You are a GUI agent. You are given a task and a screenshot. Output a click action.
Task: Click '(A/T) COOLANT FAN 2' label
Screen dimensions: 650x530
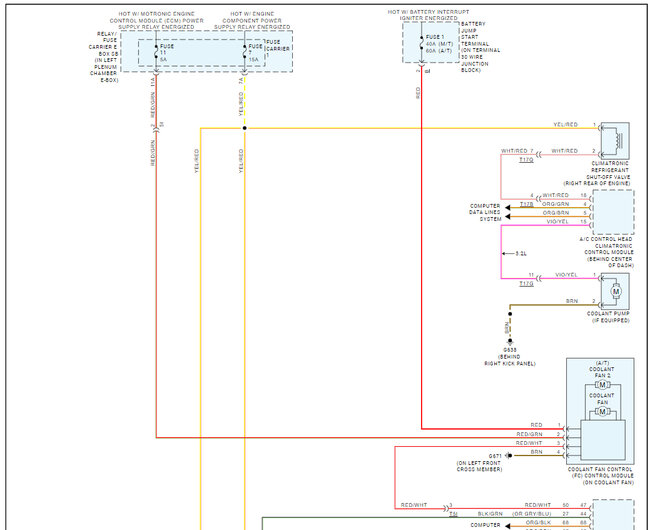pyautogui.click(x=602, y=369)
